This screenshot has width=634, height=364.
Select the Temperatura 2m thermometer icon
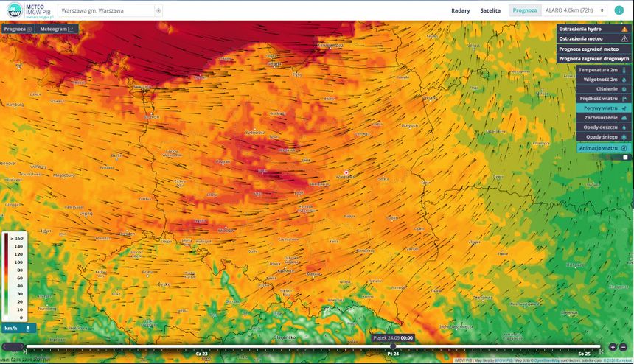coord(624,70)
